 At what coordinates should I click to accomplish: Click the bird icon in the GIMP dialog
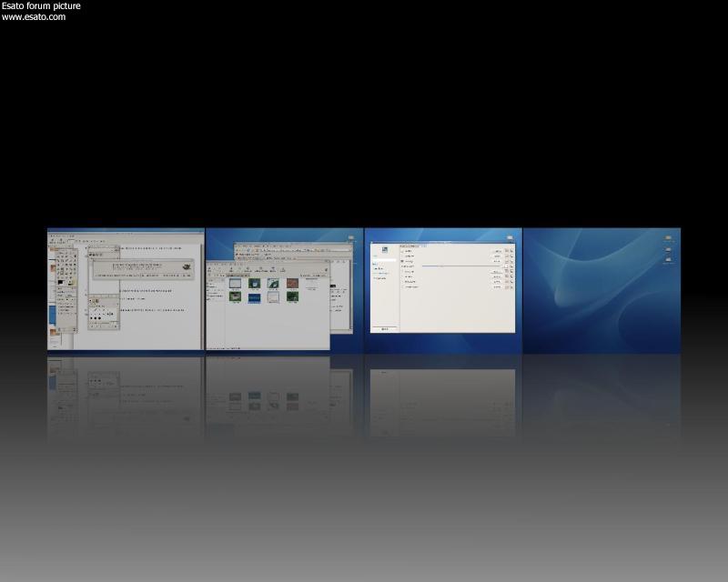pos(186,266)
